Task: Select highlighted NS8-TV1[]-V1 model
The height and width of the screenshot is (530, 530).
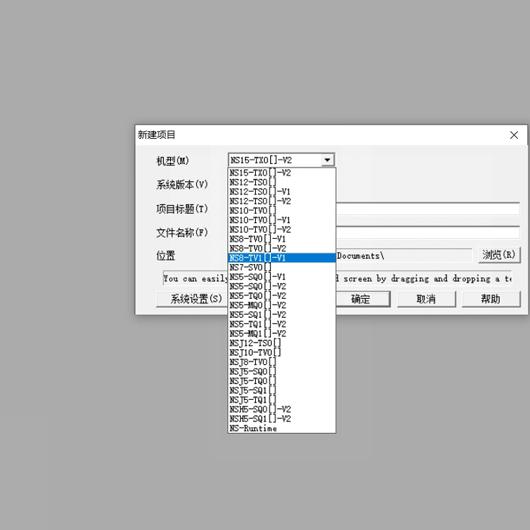Action: (282, 258)
